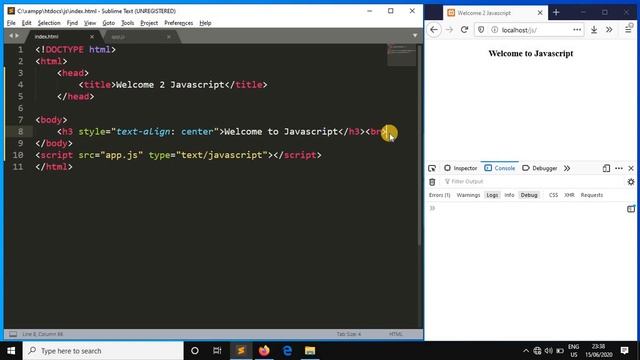The height and width of the screenshot is (360, 640).
Task: Open the View menu in Sublime Text
Action: click(x=90, y=23)
